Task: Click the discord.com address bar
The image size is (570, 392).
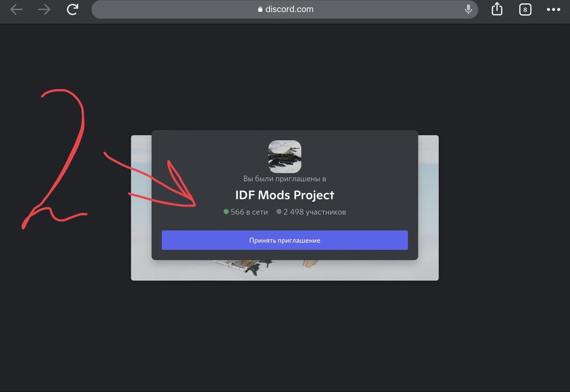Action: point(284,10)
